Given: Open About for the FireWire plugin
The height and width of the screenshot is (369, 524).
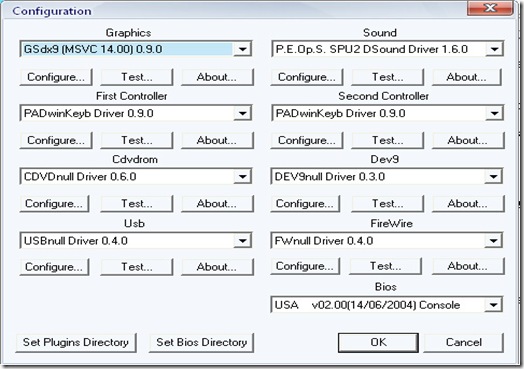Looking at the screenshot, I should pos(468,266).
